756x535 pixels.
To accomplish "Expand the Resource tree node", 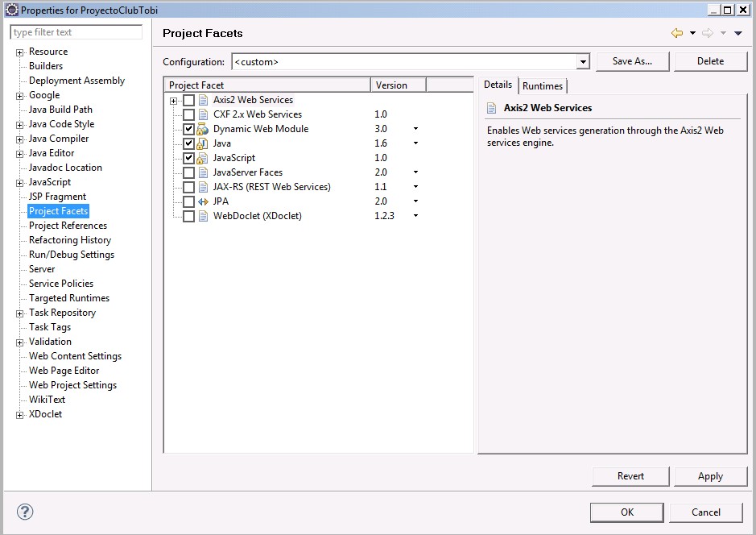I will coord(19,52).
